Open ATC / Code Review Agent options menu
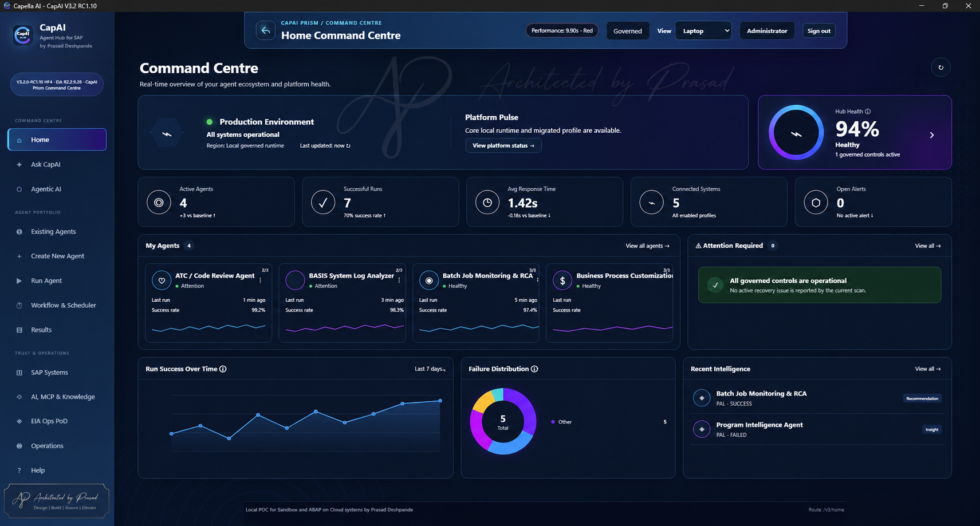Image resolution: width=980 pixels, height=526 pixels. tap(261, 280)
